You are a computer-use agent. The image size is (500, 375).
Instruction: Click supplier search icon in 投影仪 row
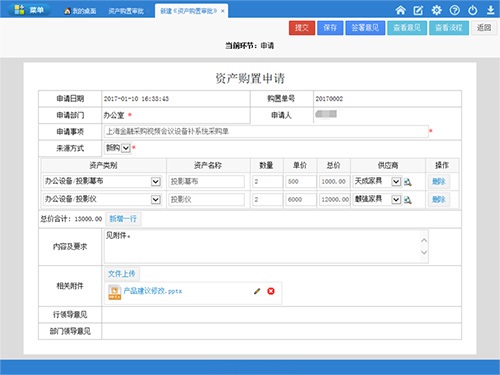pyautogui.click(x=408, y=200)
